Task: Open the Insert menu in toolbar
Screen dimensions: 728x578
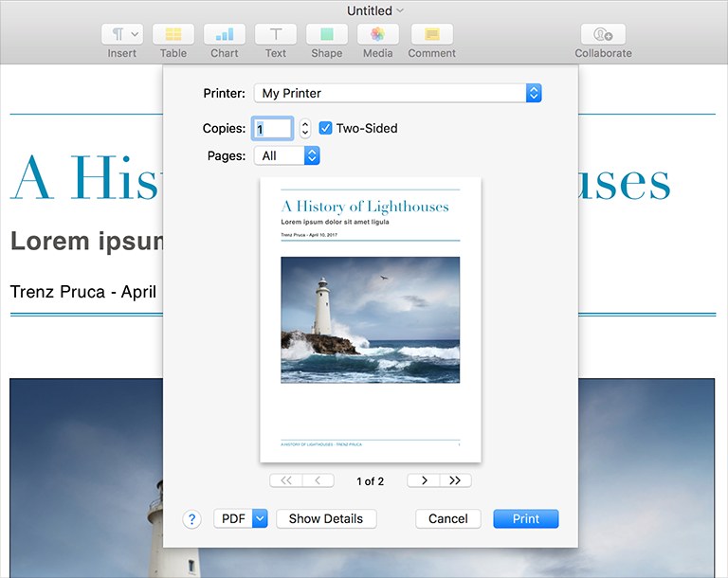Action: pos(122,34)
